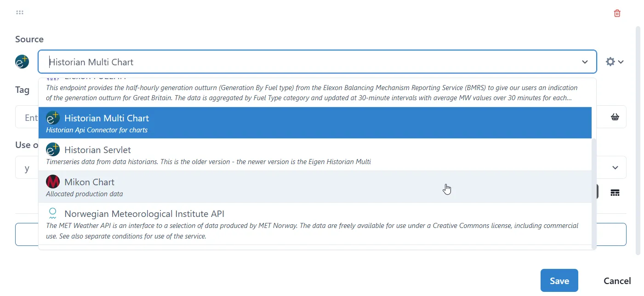Open the chevron next to the gear icon
The image size is (644, 296).
621,61
